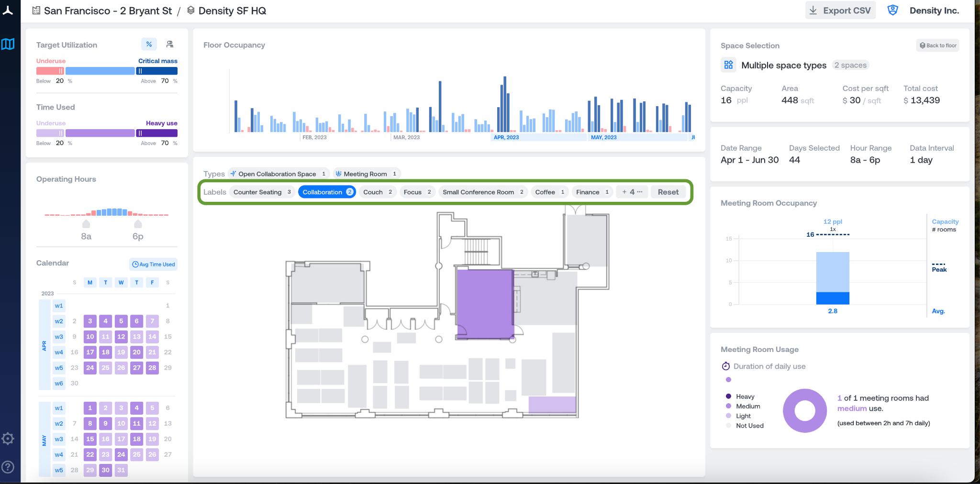Reset the label filters
Viewport: 980px width, 484px height.
pyautogui.click(x=668, y=192)
